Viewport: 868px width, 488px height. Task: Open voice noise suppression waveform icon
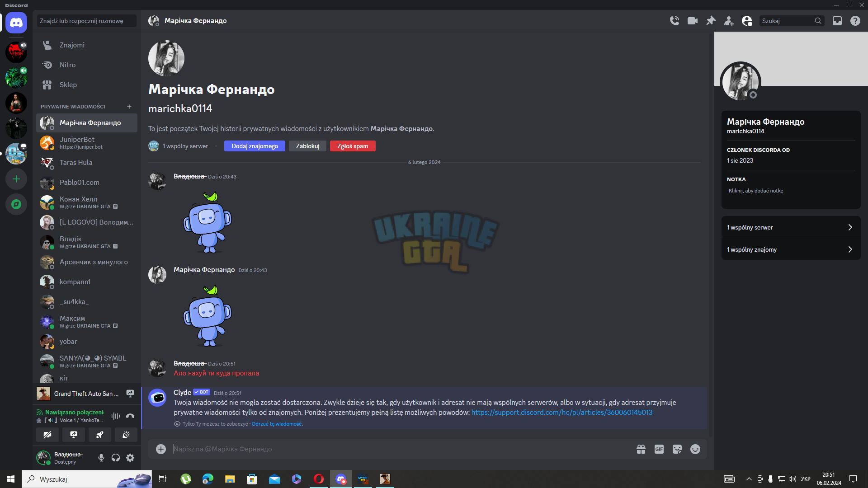tap(116, 416)
